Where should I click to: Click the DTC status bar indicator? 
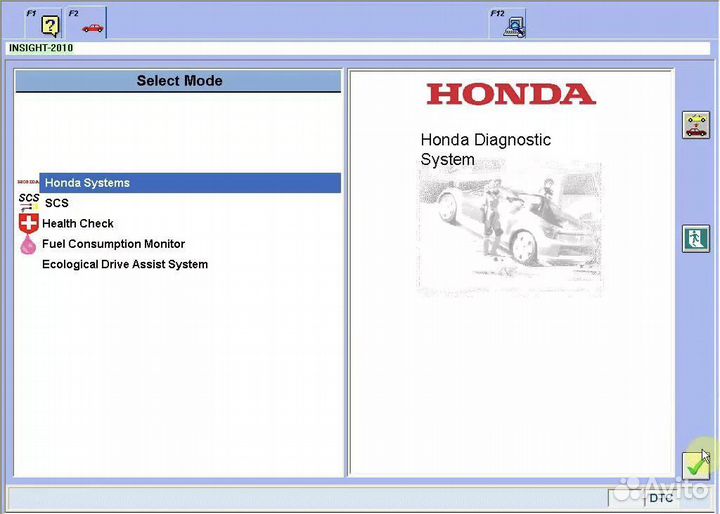tap(661, 498)
